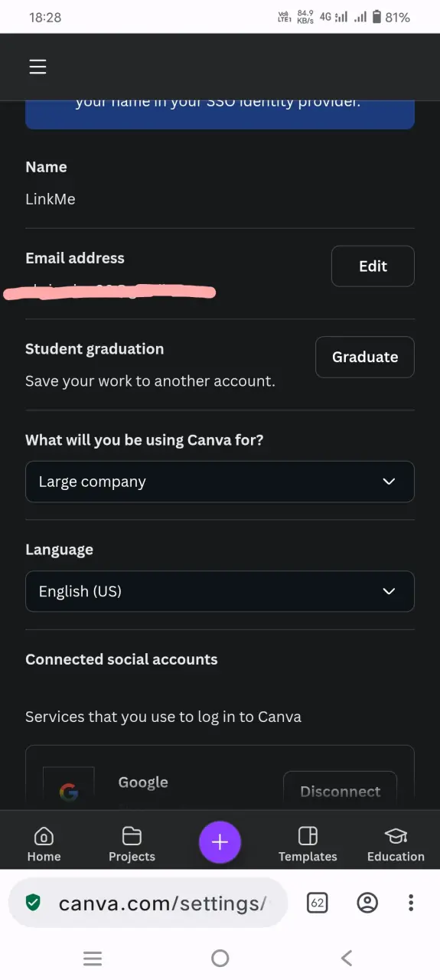Screen dimensions: 440x980
Task: Open the hamburger navigation menu
Action: click(x=37, y=67)
